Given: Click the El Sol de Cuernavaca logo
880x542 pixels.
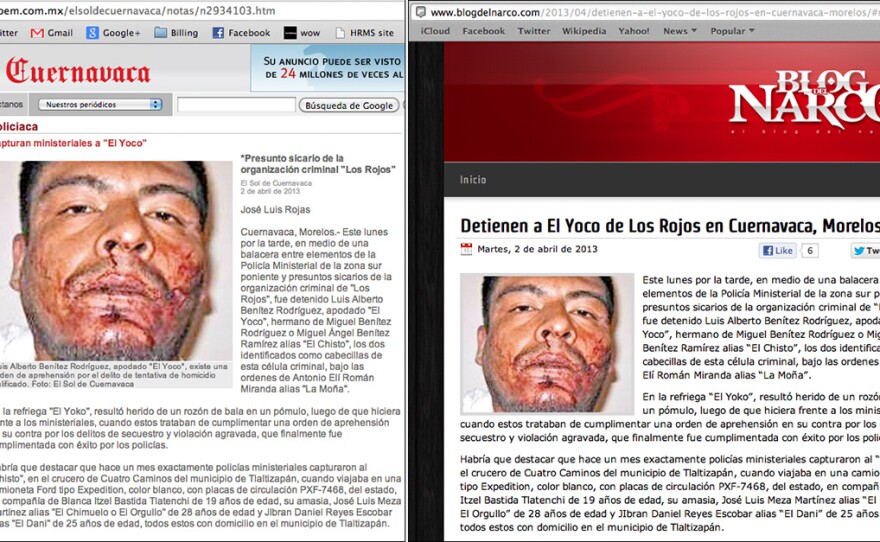Looking at the screenshot, I should point(78,72).
